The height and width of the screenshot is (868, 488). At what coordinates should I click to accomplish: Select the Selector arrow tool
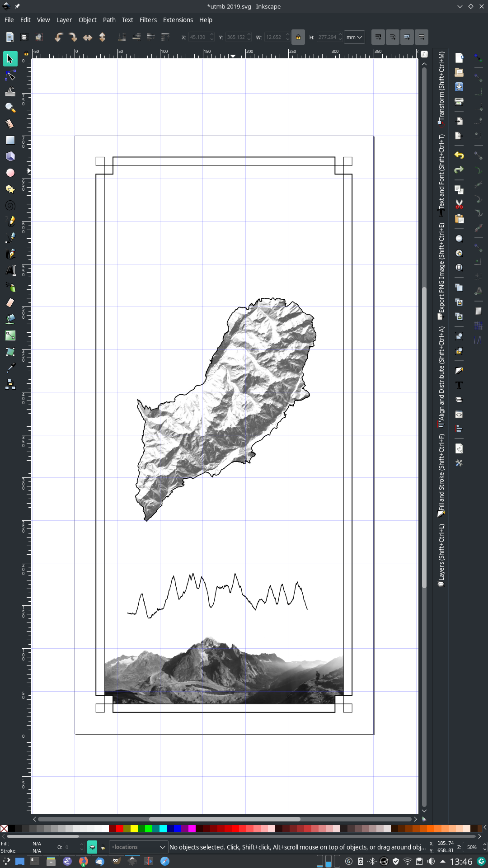point(10,59)
